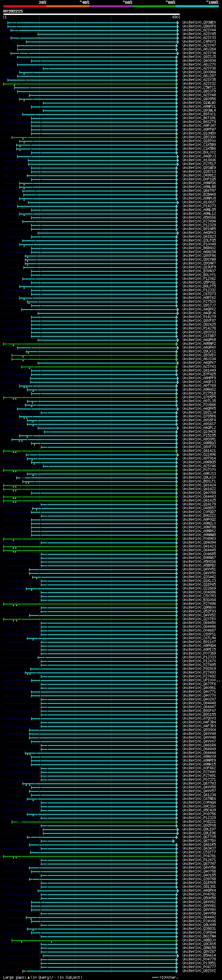Click the green alignment bar of UniRef100_Q8S3U0
This screenshot has width=222, height=980.
click(x=94, y=137)
